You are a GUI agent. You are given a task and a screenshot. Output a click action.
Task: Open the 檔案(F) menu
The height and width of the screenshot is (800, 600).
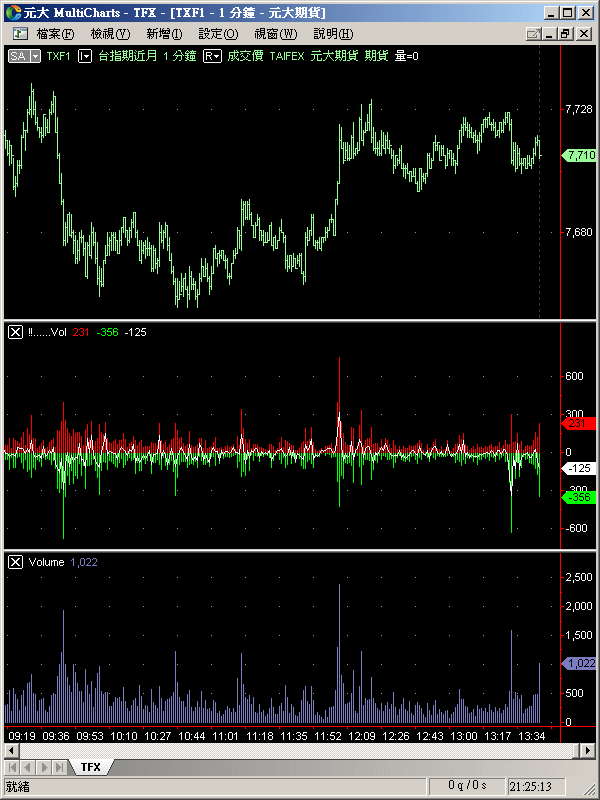coord(55,34)
